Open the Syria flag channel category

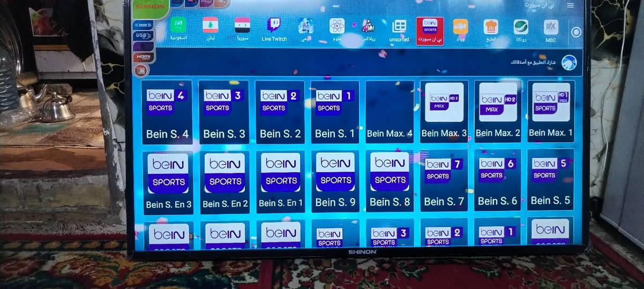pyautogui.click(x=242, y=29)
